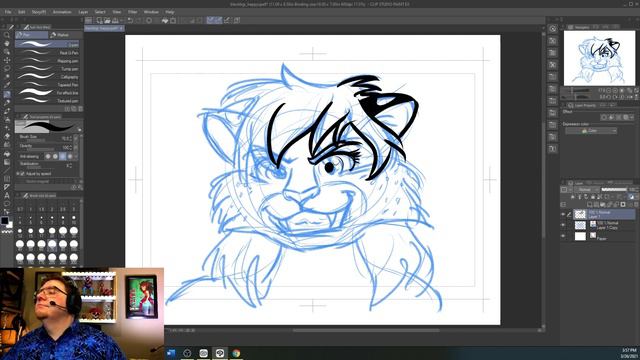640x360 pixels.
Task: Select the Text tool letter A
Action: 7,196
